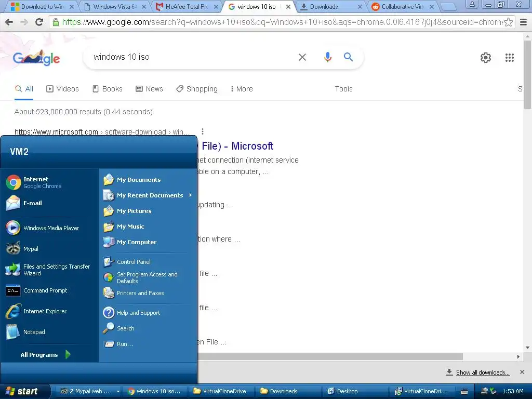Select Videos search filter
532x399 pixels.
[x=62, y=89]
